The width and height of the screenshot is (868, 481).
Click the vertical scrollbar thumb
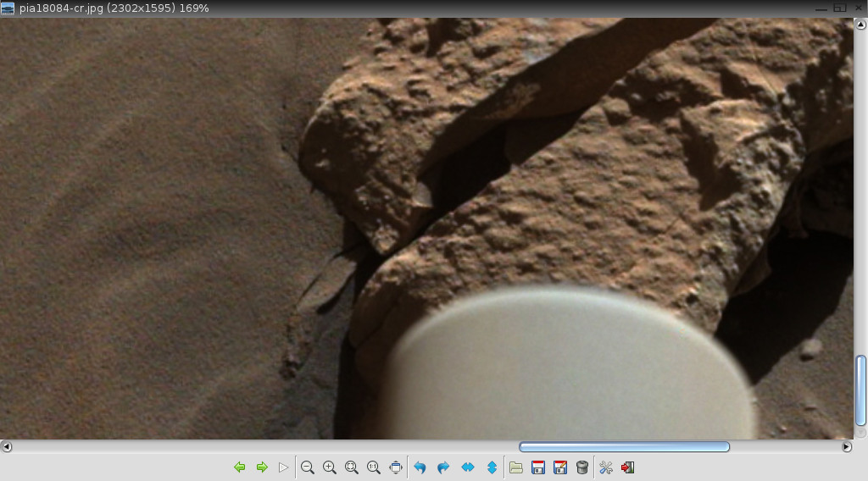pos(861,390)
